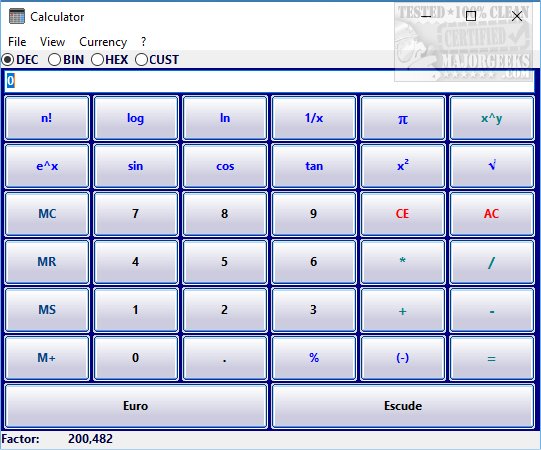Click the square root button
The height and width of the screenshot is (450, 541).
(492, 166)
